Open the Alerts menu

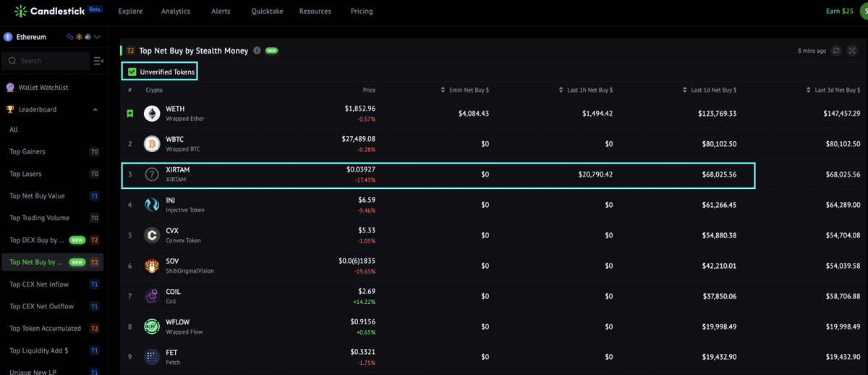(x=221, y=12)
